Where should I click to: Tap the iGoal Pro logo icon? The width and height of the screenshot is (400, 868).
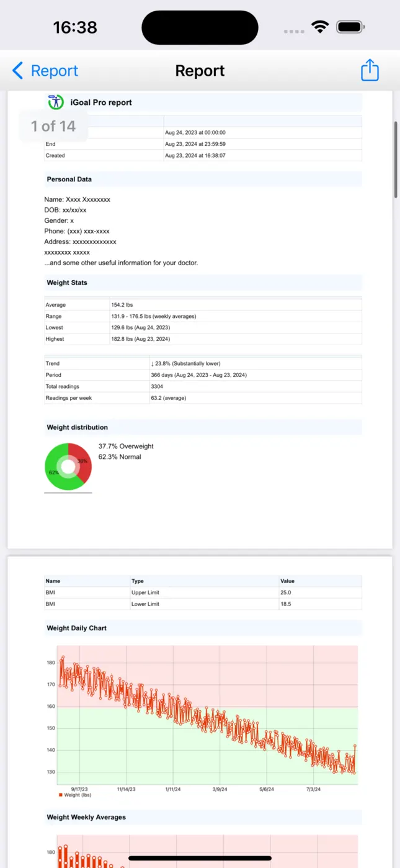tap(56, 102)
